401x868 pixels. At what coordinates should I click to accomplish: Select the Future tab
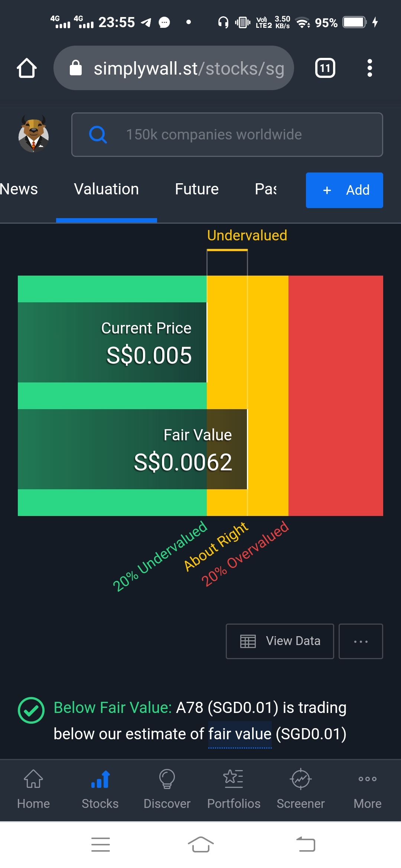197,189
